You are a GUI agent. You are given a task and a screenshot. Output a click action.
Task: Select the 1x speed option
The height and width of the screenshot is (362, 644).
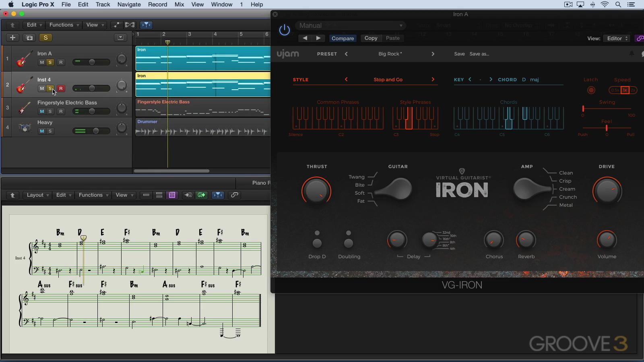pyautogui.click(x=625, y=90)
